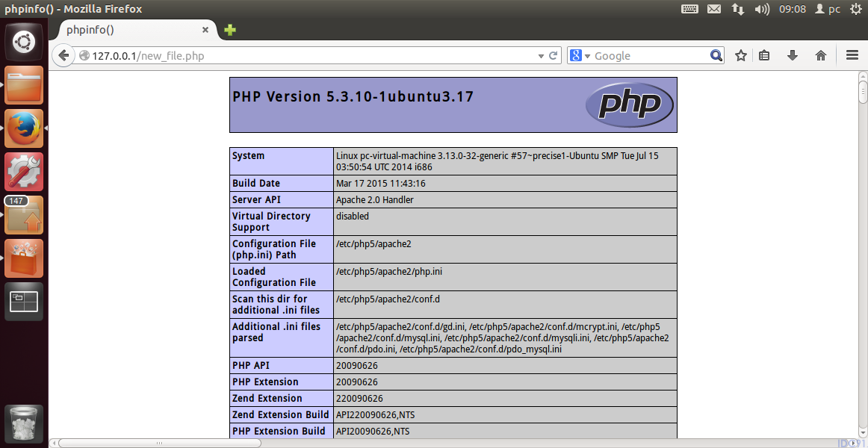Choose search engine via Google icon dropdown
The image size is (868, 448).
coord(580,56)
